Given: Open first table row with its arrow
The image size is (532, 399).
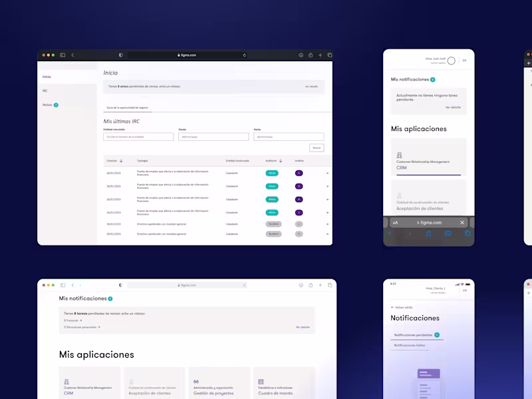Looking at the screenshot, I should click(x=327, y=174).
